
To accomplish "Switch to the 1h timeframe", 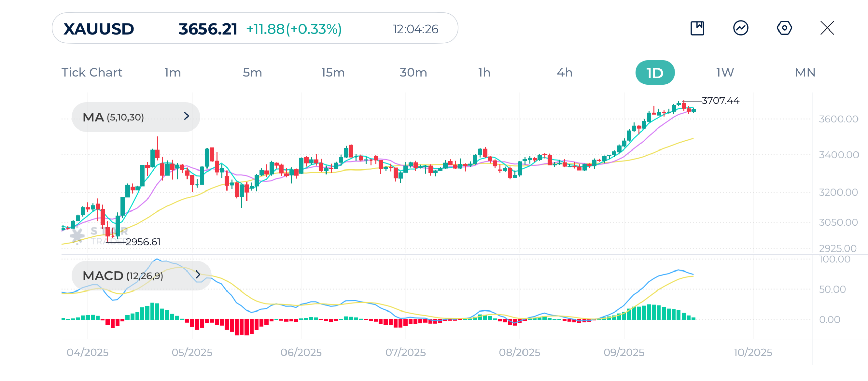I will 484,73.
